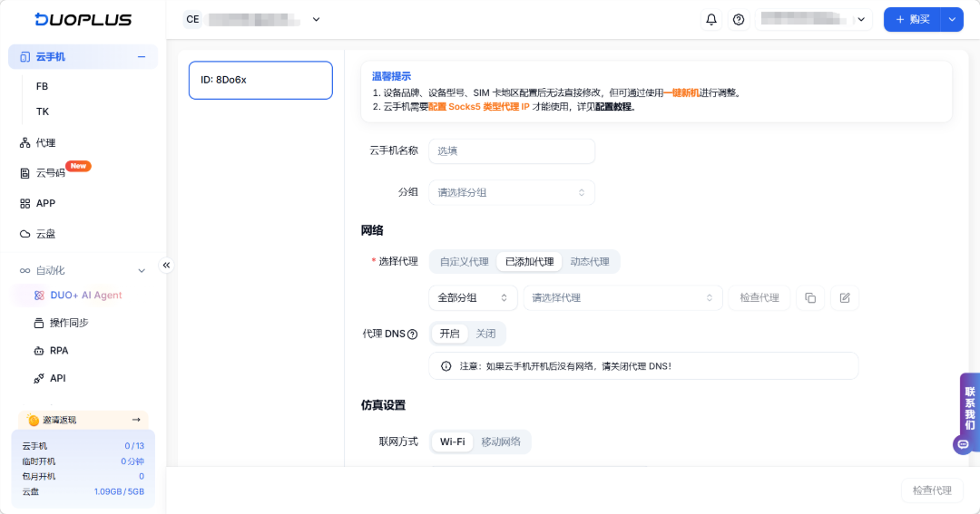Open the arrow dropdown beside 购买

tap(952, 19)
